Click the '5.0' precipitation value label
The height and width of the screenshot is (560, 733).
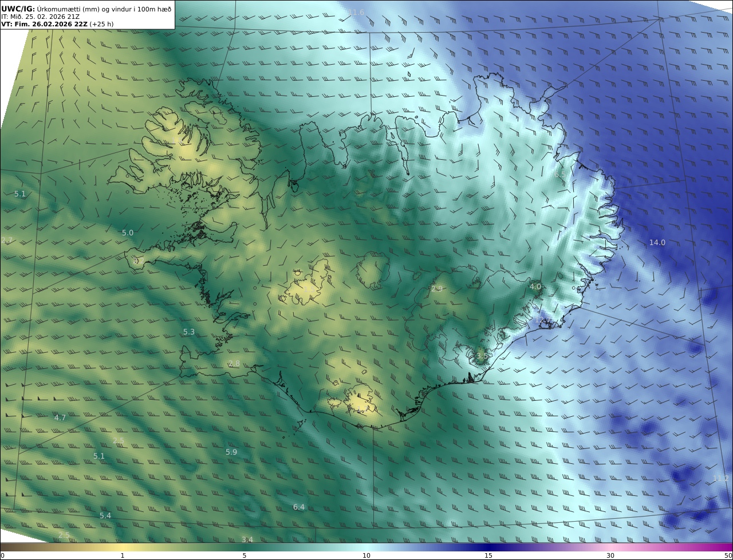point(127,232)
